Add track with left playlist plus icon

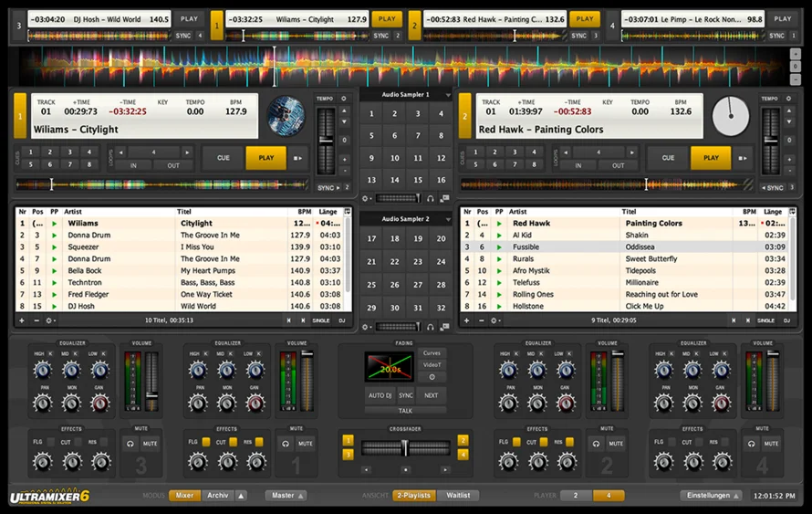22,320
